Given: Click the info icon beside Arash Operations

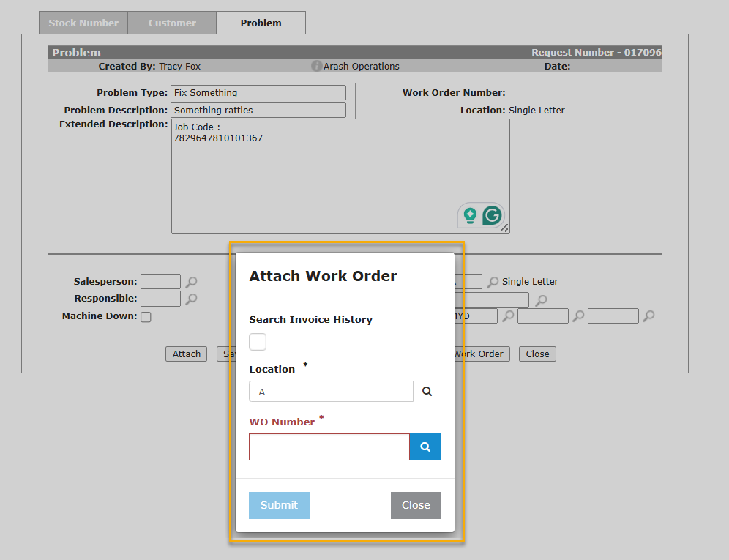Looking at the screenshot, I should pos(316,67).
